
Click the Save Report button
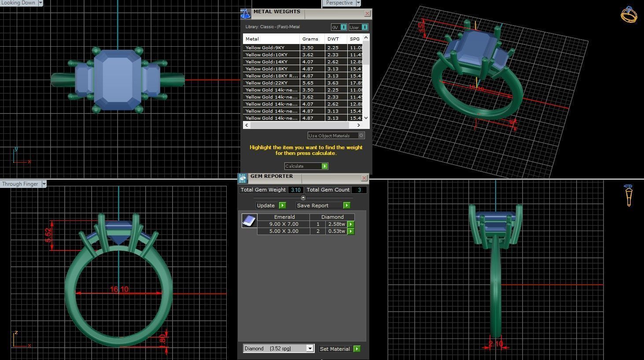click(x=323, y=206)
